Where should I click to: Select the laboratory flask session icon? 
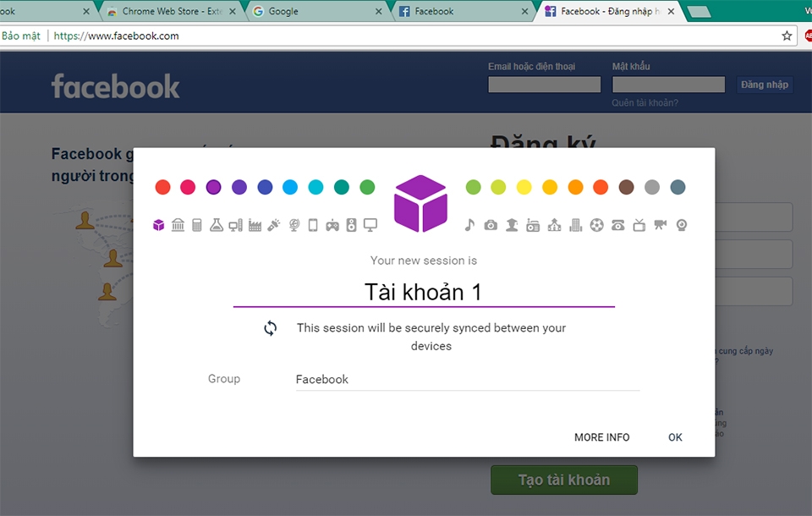[217, 225]
